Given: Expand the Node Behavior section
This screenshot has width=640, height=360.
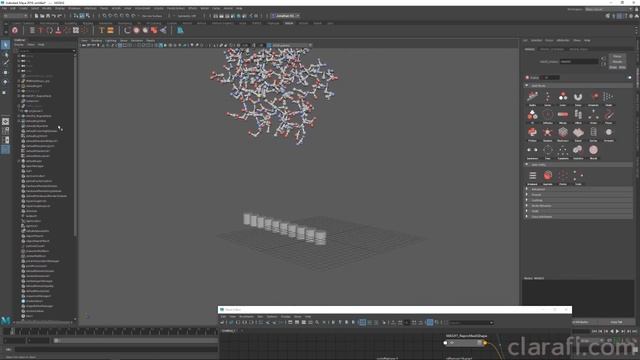Looking at the screenshot, I should coord(578,206).
